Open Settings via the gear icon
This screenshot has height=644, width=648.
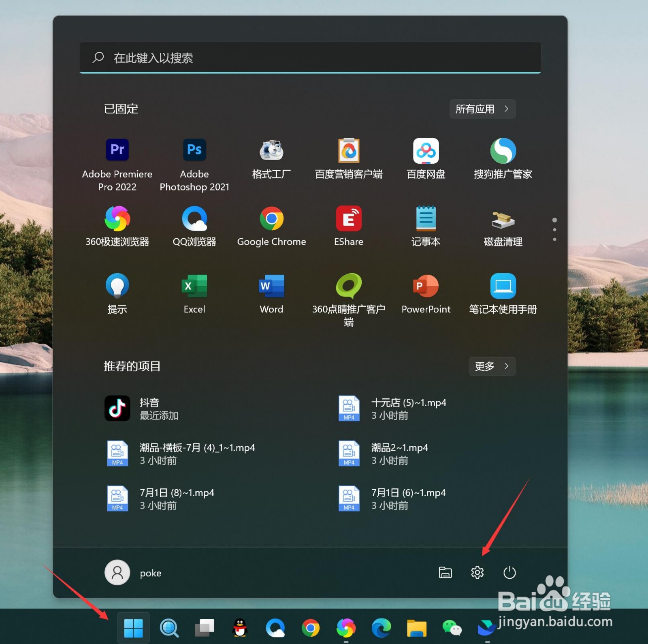pos(477,573)
